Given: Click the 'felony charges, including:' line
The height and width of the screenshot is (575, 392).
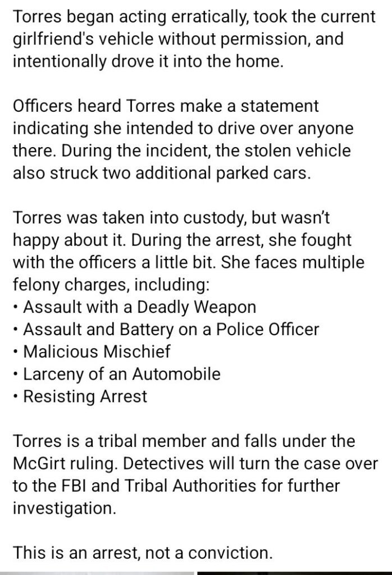Looking at the screenshot, I should click(x=111, y=284).
